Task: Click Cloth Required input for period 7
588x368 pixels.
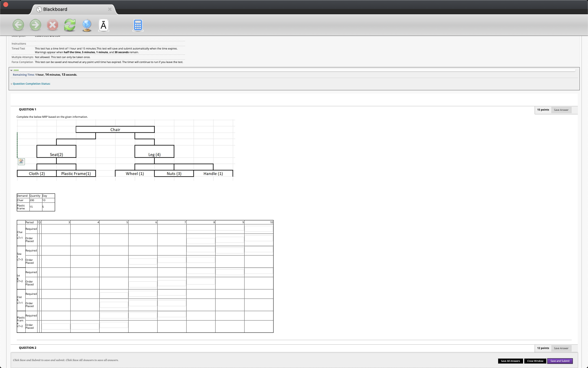Action: point(172,292)
